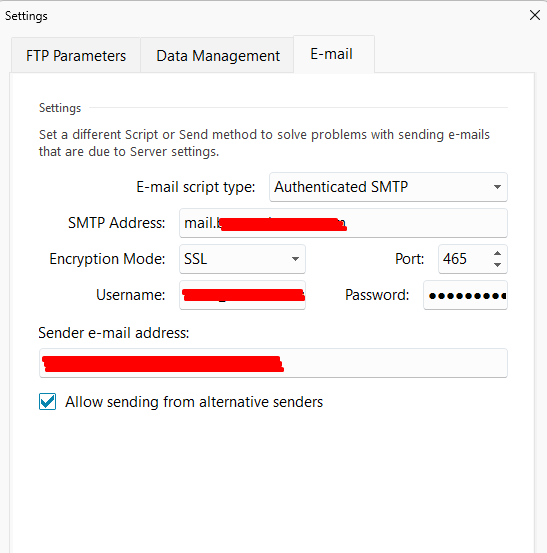Close the Settings dialog window
This screenshot has width=547, height=553.
pyautogui.click(x=535, y=15)
